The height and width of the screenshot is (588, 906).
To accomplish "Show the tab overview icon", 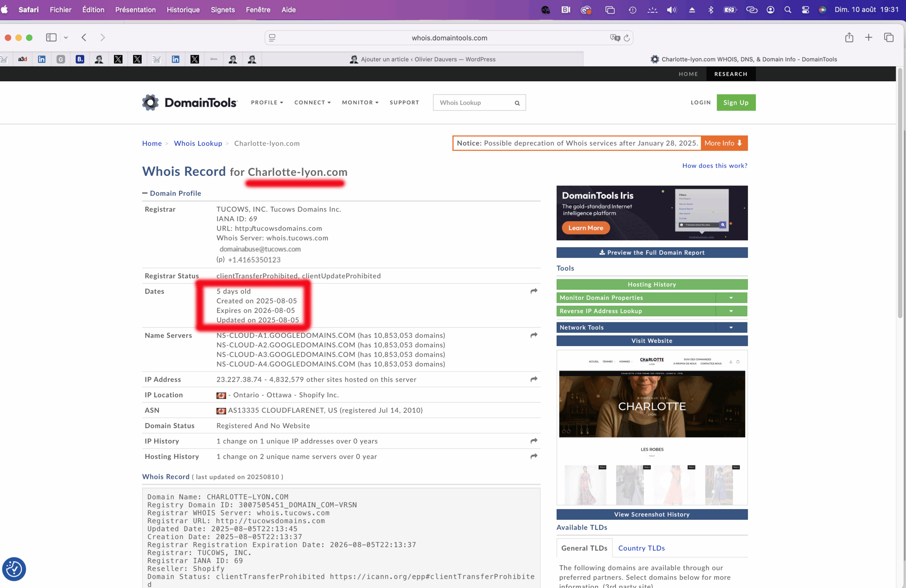I will point(889,37).
